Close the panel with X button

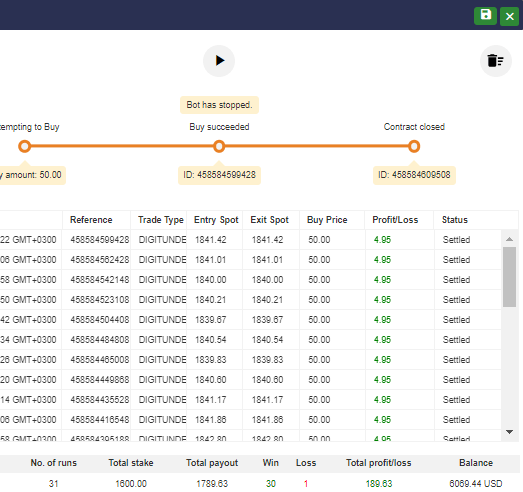(x=509, y=16)
